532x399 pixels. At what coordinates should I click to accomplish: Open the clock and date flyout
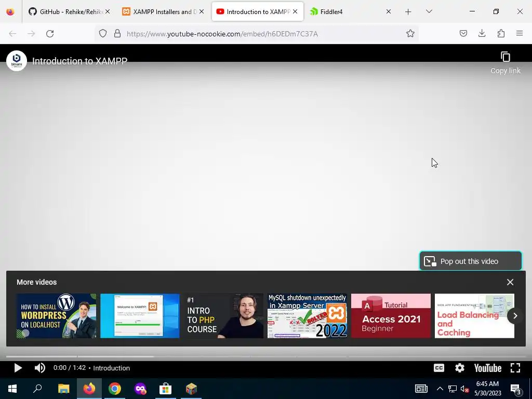(487, 389)
